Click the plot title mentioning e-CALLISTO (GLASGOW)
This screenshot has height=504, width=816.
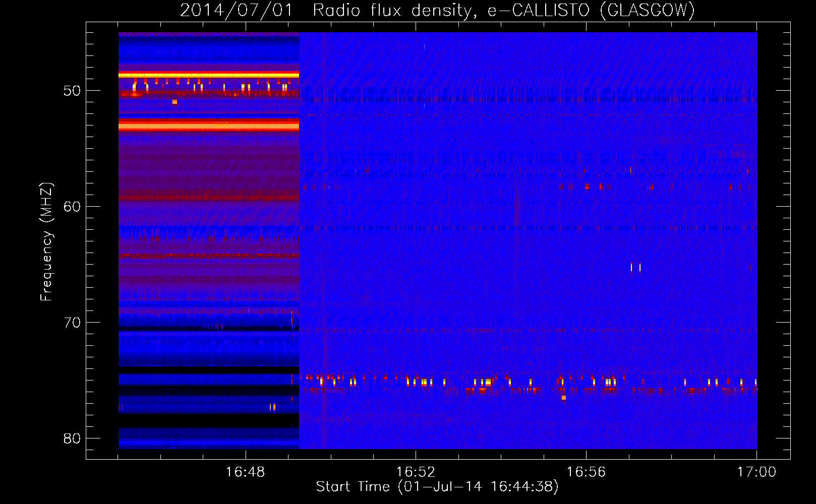click(x=437, y=10)
